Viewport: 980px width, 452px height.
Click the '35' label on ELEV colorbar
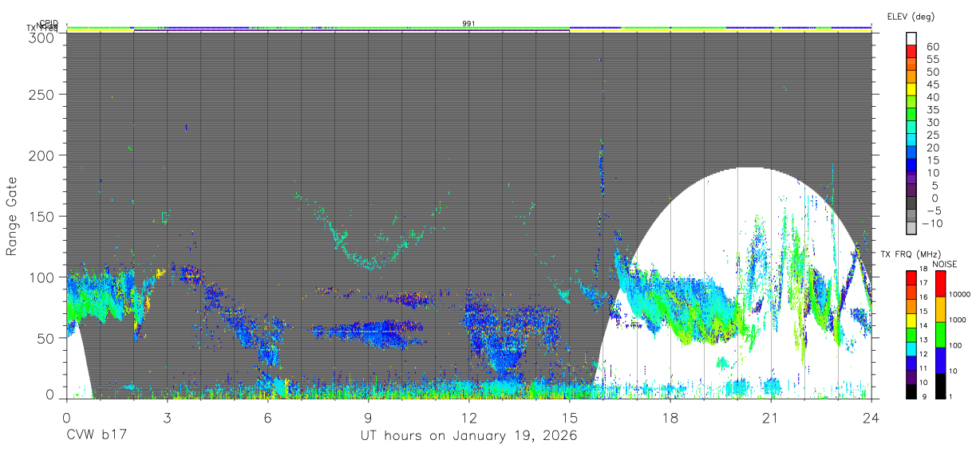932,110
